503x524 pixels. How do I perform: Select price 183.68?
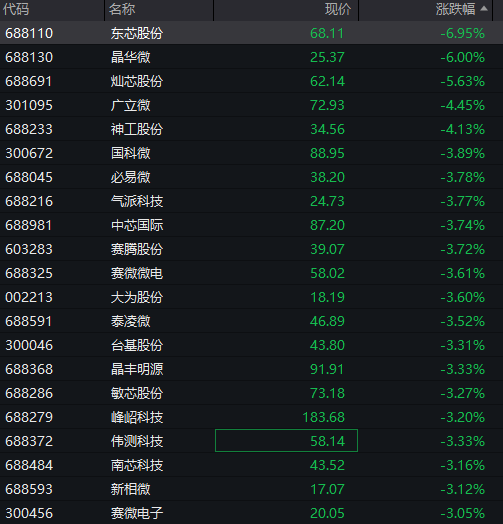[323, 417]
